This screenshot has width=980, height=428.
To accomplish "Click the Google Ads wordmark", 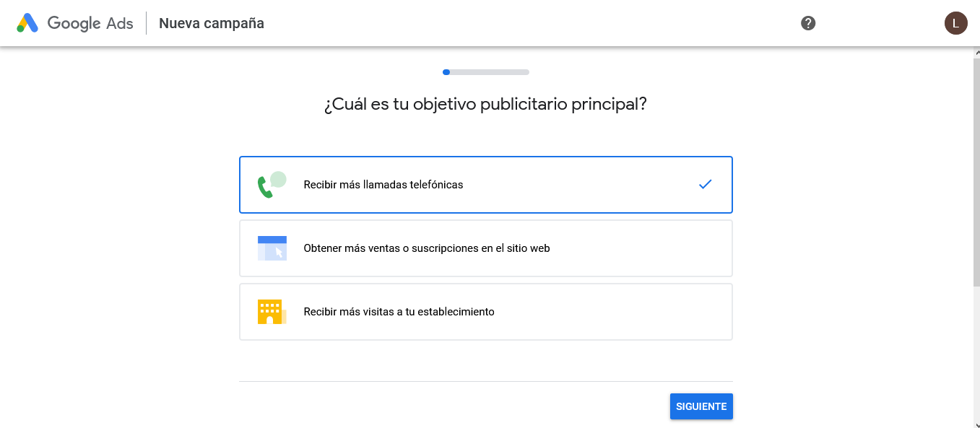I will 90,22.
